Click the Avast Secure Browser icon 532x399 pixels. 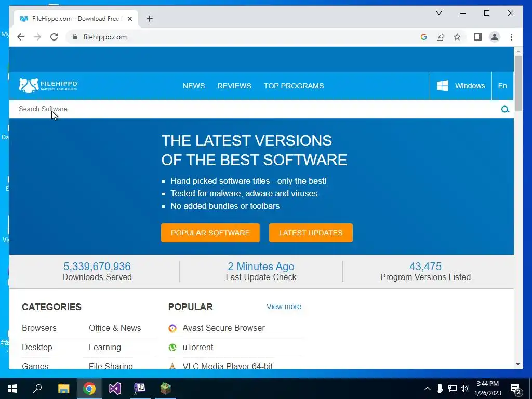172,328
